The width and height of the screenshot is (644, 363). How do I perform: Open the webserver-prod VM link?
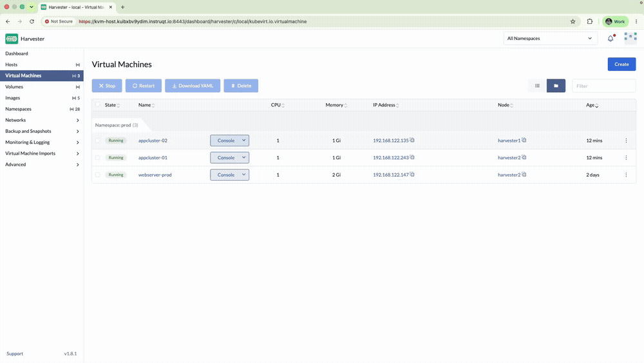tap(155, 175)
